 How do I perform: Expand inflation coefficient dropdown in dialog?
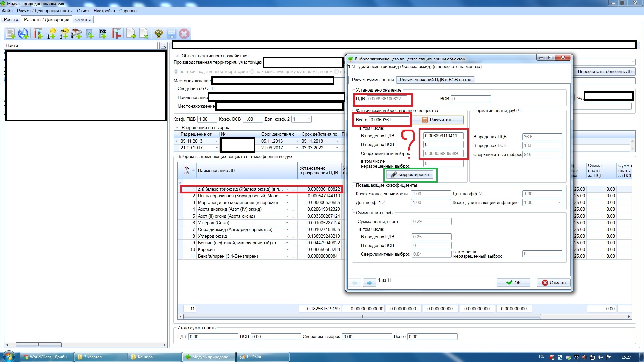click(x=559, y=203)
